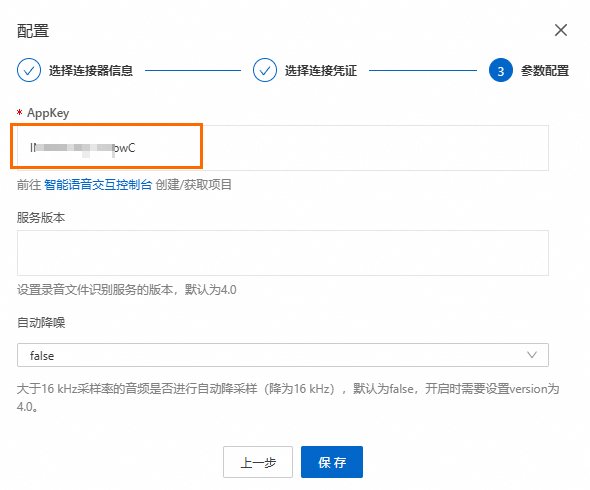Image resolution: width=590 pixels, height=490 pixels.
Task: Focus the AppKey input field
Action: pyautogui.click(x=283, y=148)
